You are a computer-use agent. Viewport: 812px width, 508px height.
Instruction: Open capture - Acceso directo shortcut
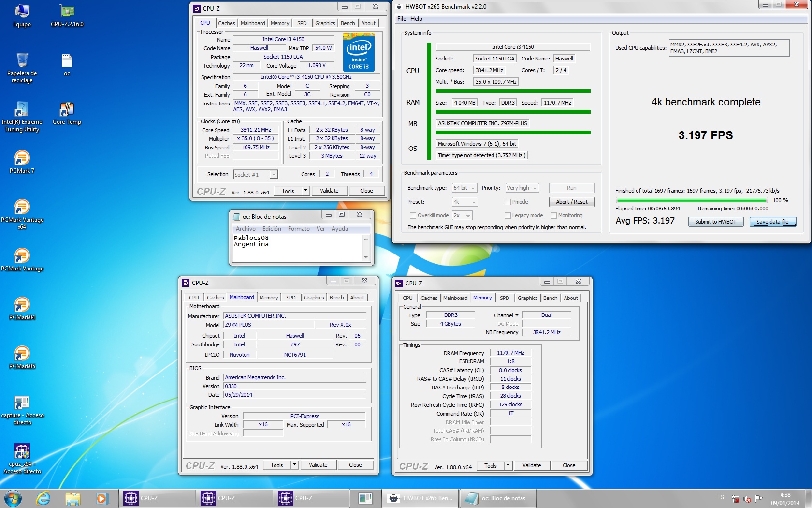pyautogui.click(x=22, y=410)
